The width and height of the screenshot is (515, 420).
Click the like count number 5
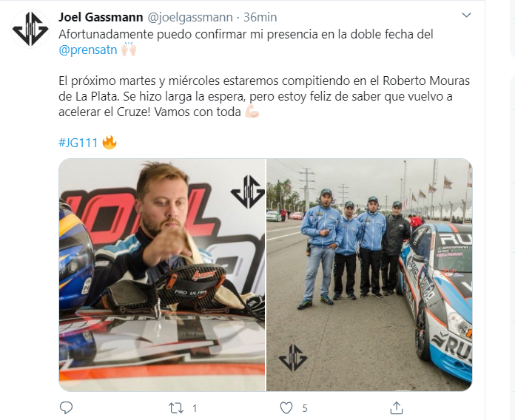[305, 408]
